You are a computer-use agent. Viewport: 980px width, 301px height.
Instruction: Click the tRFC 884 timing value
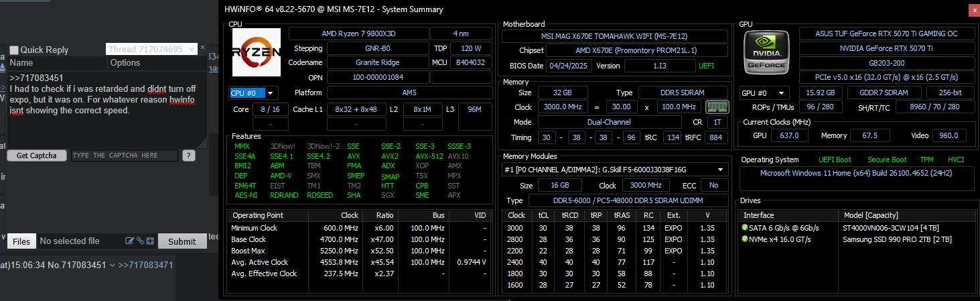(x=715, y=137)
